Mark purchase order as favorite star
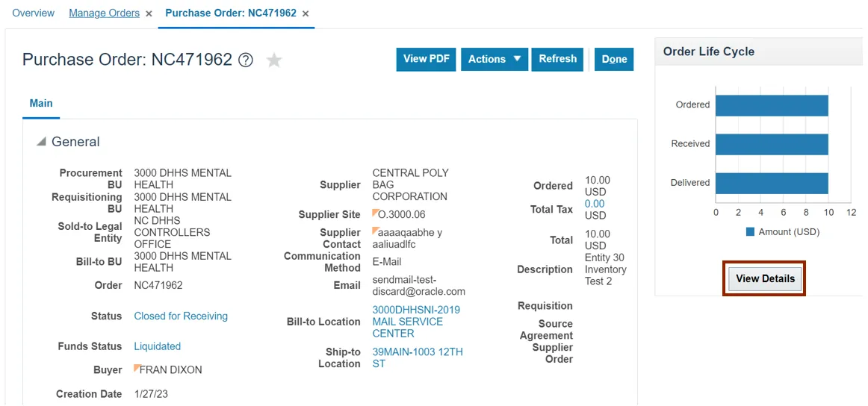Viewport: 868px width, 406px height. 274,60
